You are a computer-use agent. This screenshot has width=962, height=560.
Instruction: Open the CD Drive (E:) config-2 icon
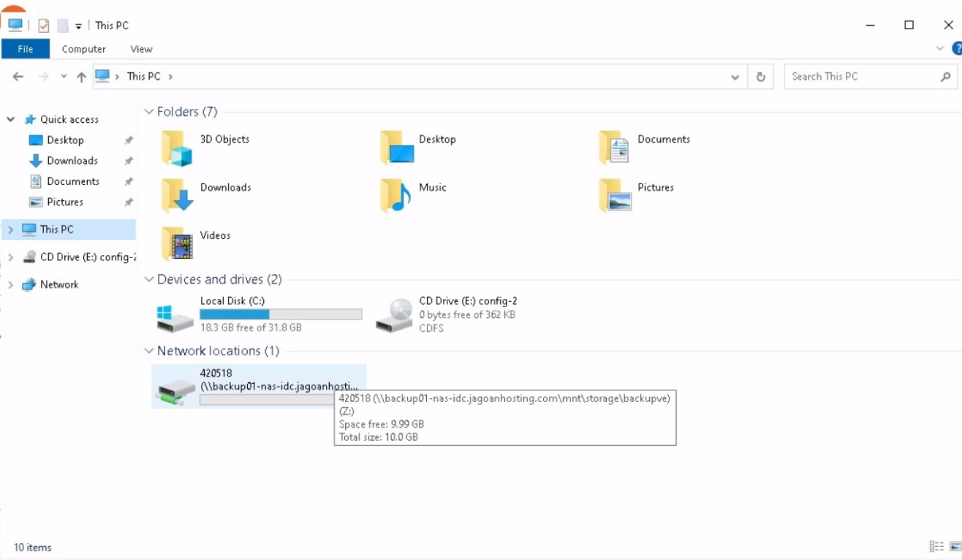pyautogui.click(x=394, y=316)
